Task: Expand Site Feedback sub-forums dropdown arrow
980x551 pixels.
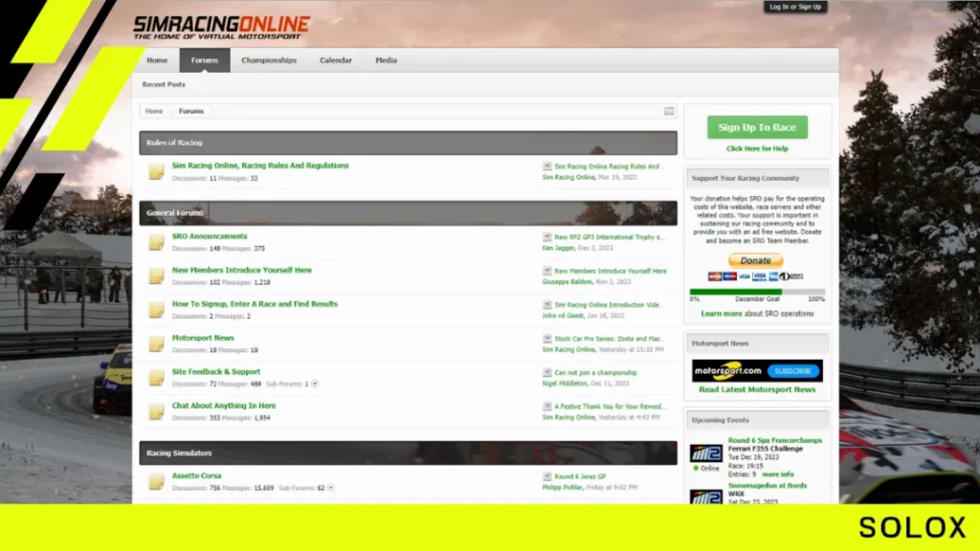Action: pyautogui.click(x=315, y=384)
